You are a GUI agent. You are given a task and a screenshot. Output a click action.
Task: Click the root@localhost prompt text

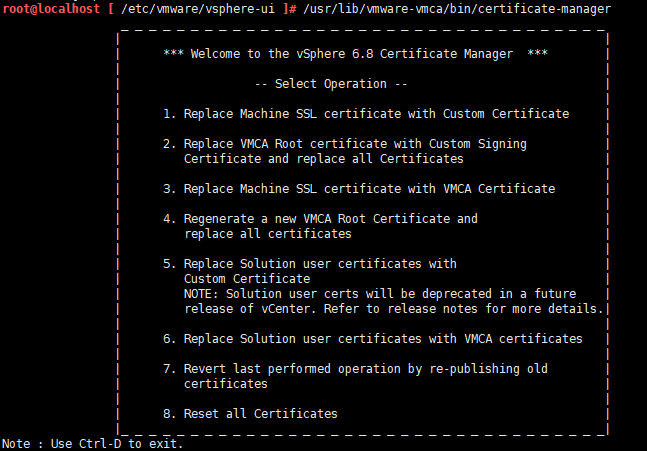(x=49, y=9)
